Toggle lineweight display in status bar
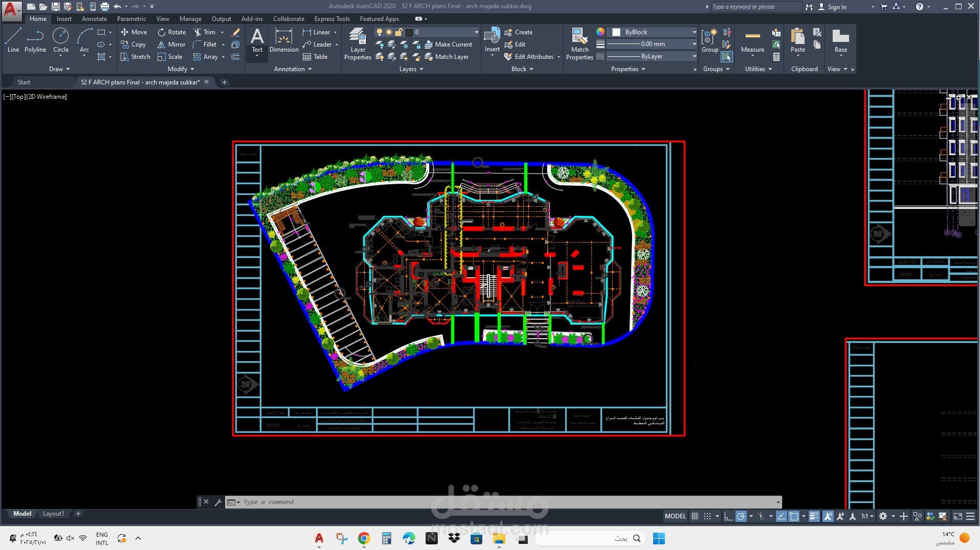Screen dimensions: 980x550 click(x=814, y=516)
